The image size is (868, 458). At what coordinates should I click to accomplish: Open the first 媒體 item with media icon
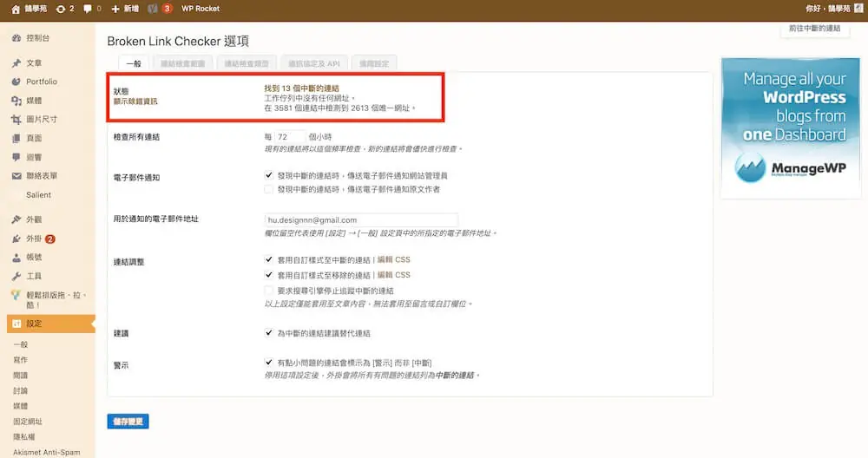click(x=16, y=101)
